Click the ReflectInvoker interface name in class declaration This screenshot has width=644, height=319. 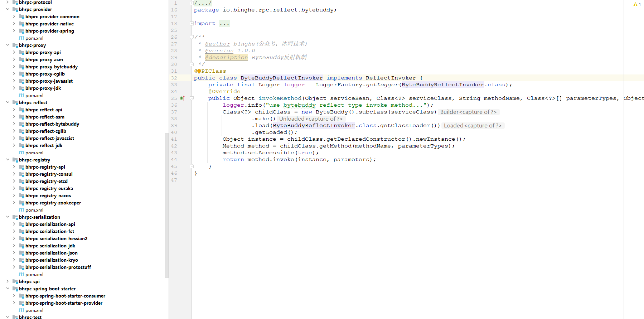tap(391, 78)
